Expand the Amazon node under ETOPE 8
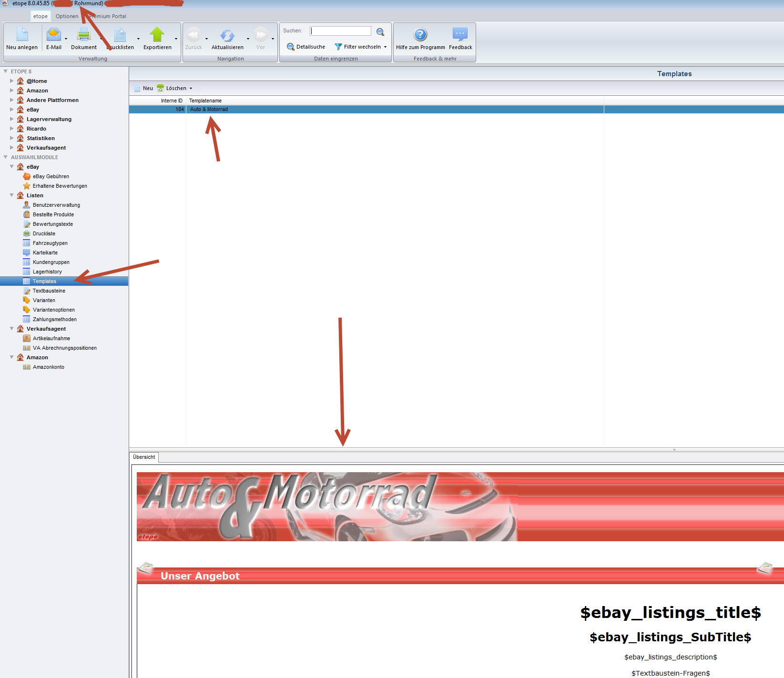The image size is (784, 678). [x=12, y=91]
